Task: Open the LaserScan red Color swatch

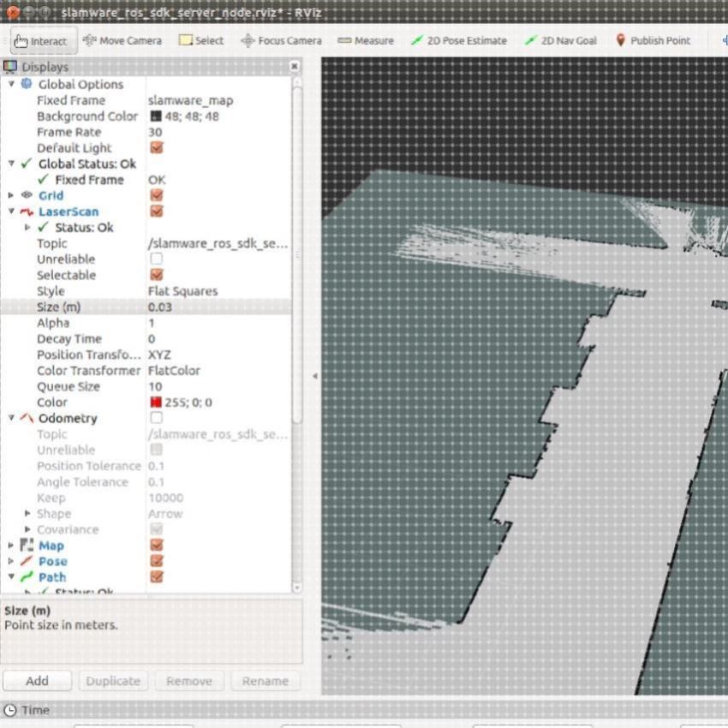Action: pyautogui.click(x=156, y=402)
